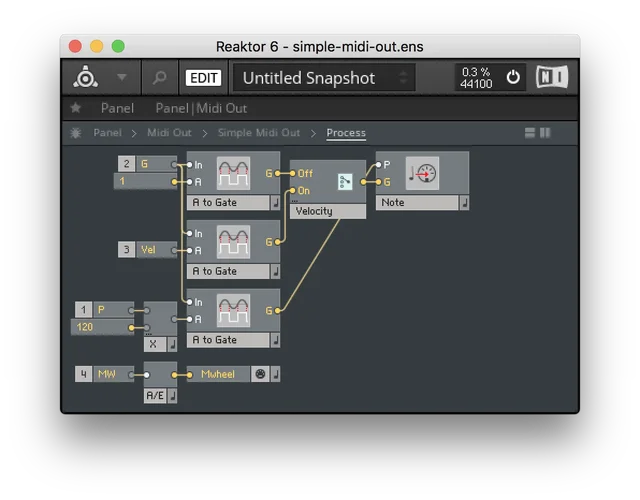Toggle the audio engine power button

[513, 77]
